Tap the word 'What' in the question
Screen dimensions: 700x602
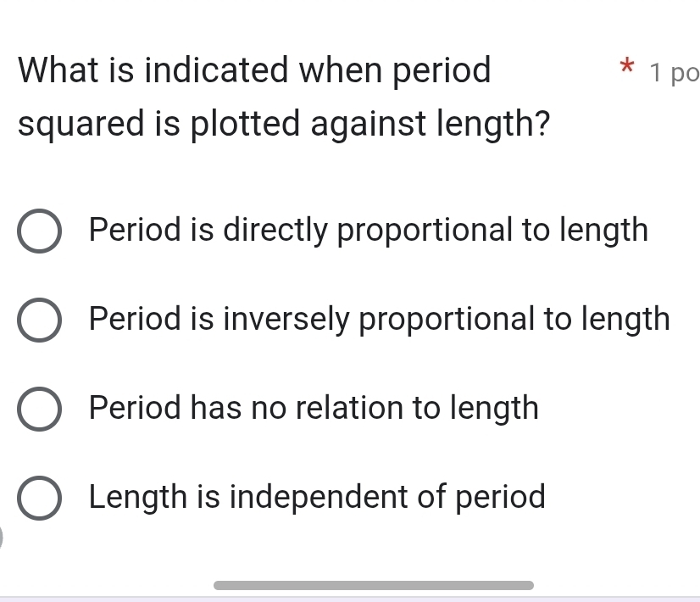click(x=66, y=70)
